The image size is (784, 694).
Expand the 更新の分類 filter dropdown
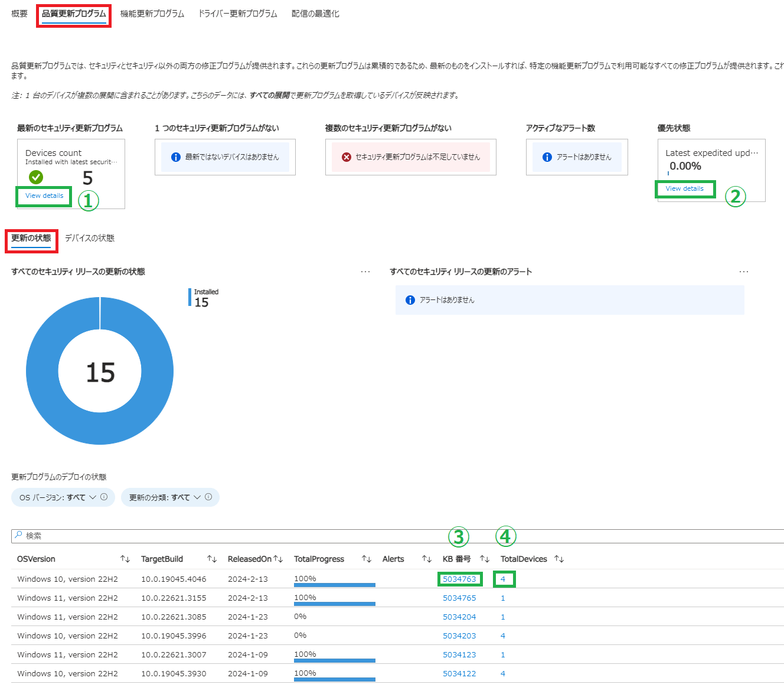(x=170, y=497)
